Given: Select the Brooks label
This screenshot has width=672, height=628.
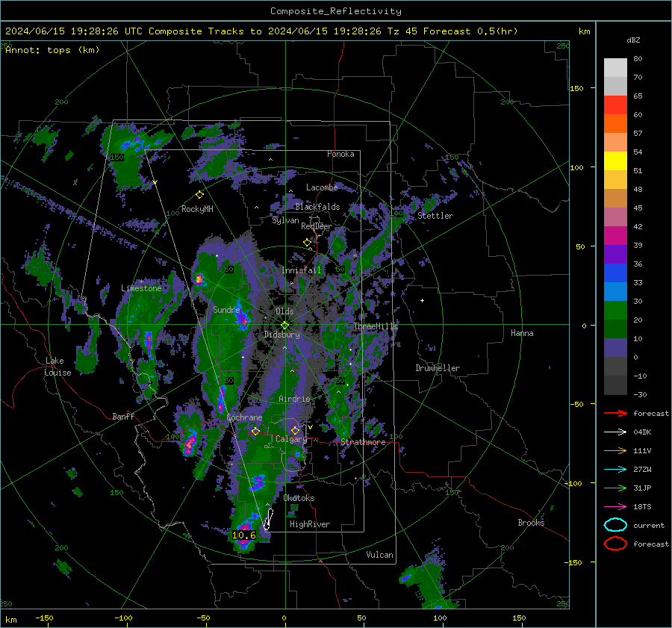Looking at the screenshot, I should [531, 523].
